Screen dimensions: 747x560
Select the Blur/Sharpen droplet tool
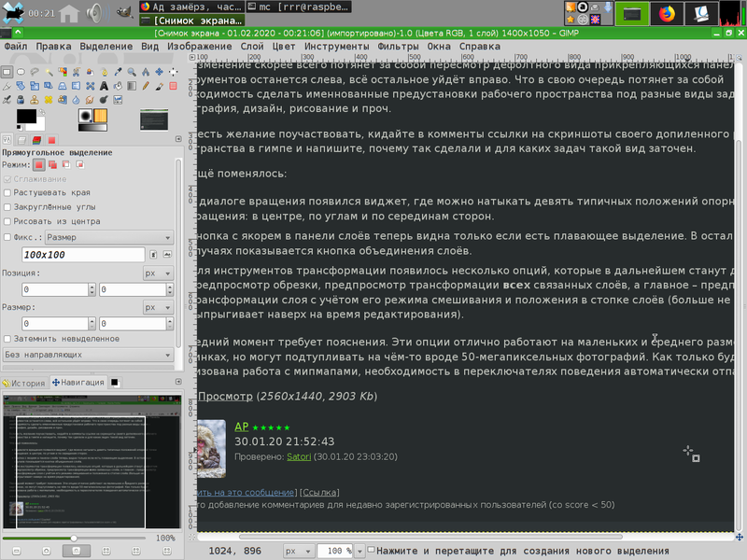tap(77, 100)
